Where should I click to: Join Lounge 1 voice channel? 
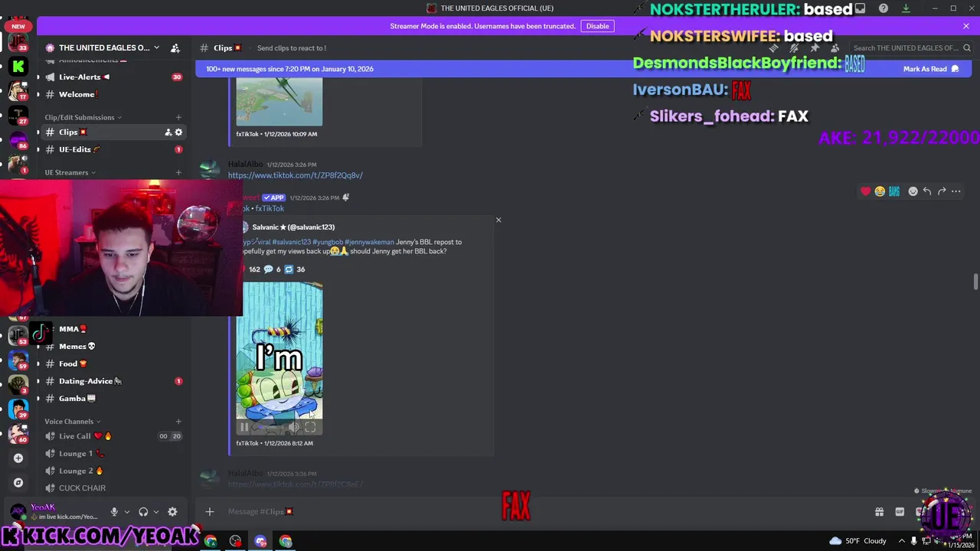113,454
